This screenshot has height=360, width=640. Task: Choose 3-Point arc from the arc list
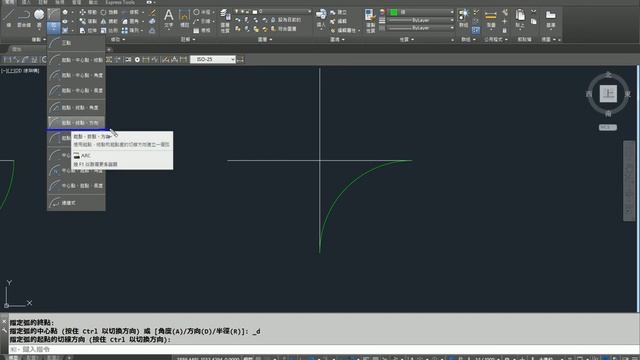(x=76, y=43)
